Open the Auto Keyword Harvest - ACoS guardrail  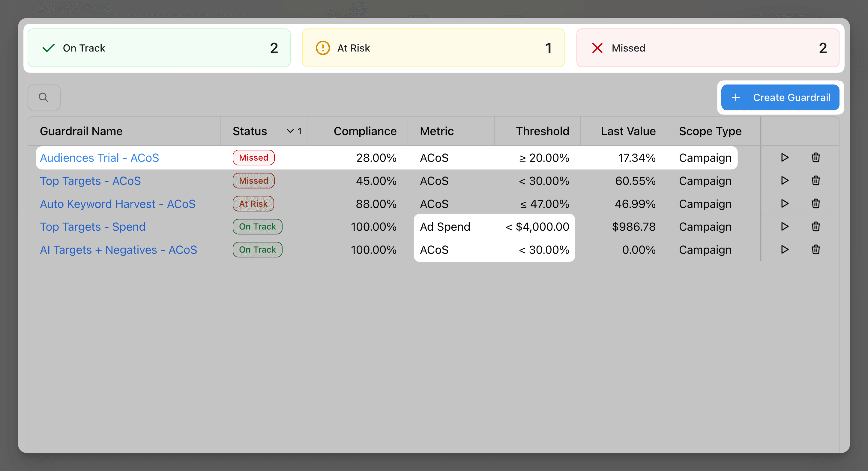pos(118,203)
